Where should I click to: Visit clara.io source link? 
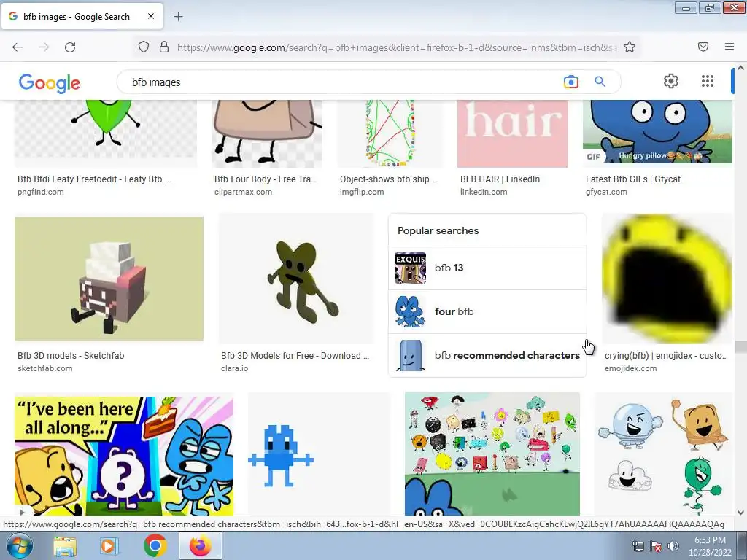pos(234,368)
